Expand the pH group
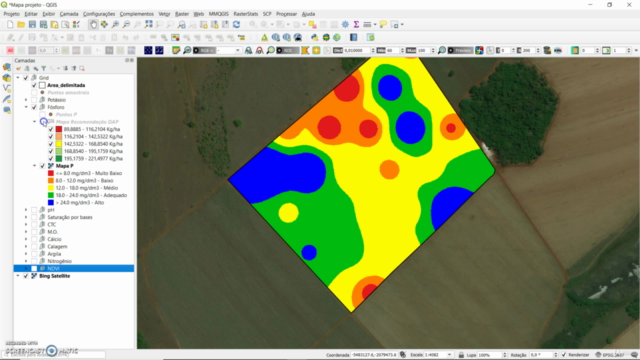The width and height of the screenshot is (640, 360). click(x=26, y=210)
